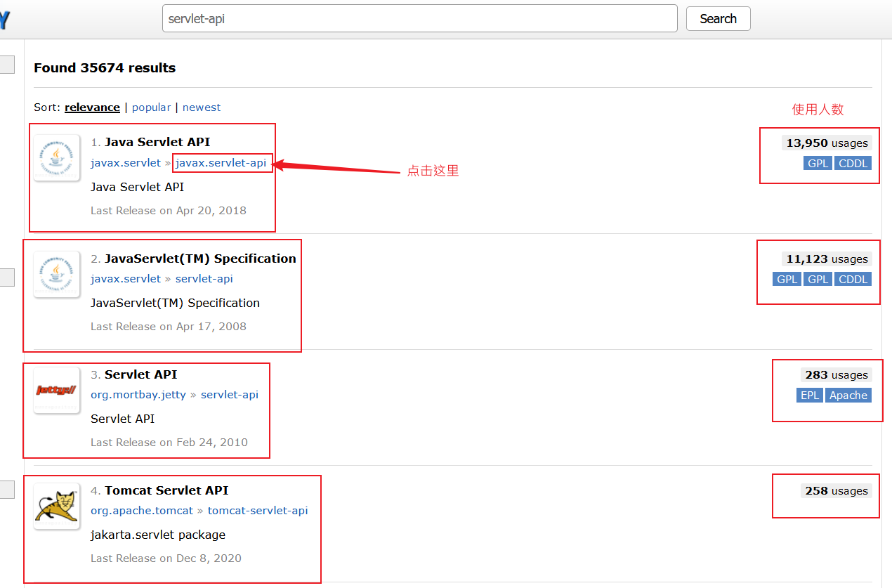Open the Java Servlet API title link

(x=157, y=142)
